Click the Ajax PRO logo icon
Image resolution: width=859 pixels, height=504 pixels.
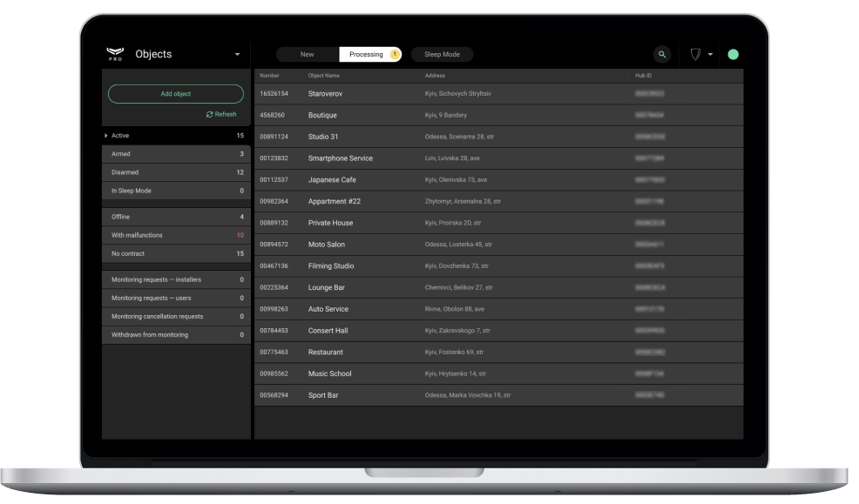[115, 54]
